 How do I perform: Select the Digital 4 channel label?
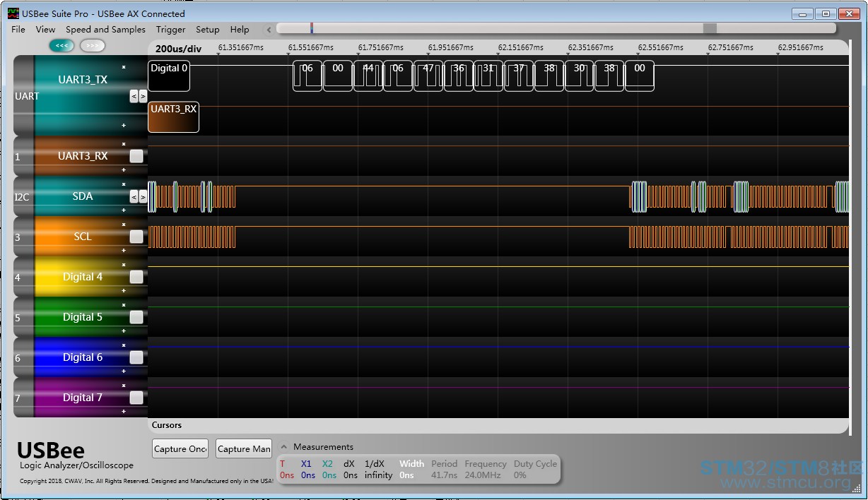click(x=83, y=277)
